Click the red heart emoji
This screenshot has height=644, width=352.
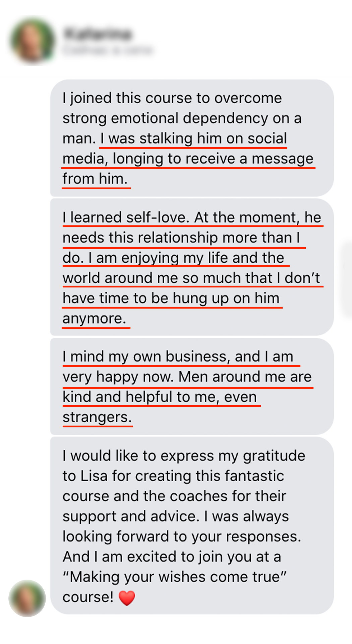point(127,598)
